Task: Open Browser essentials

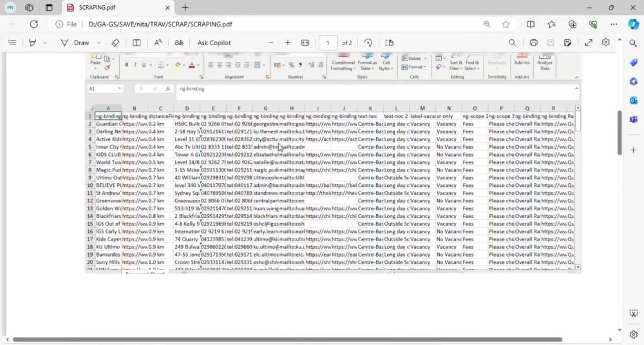Action: (593, 25)
